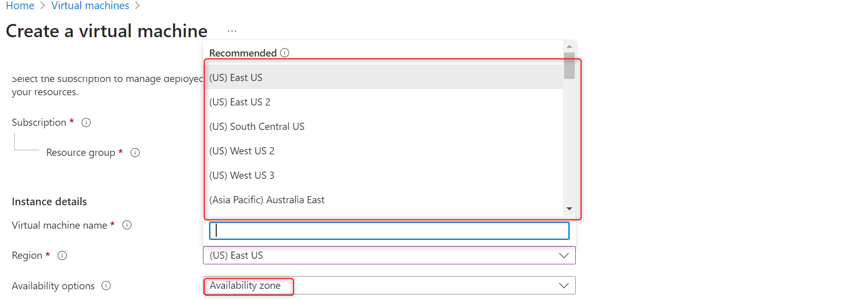This screenshot has width=868, height=300.
Task: Choose (US) West US 2 region
Action: (x=242, y=151)
